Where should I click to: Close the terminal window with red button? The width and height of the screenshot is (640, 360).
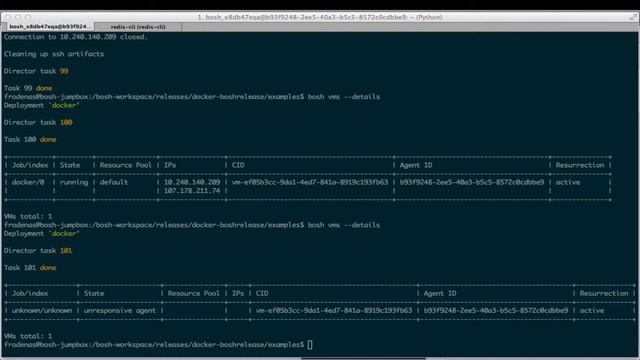[x=8, y=17]
